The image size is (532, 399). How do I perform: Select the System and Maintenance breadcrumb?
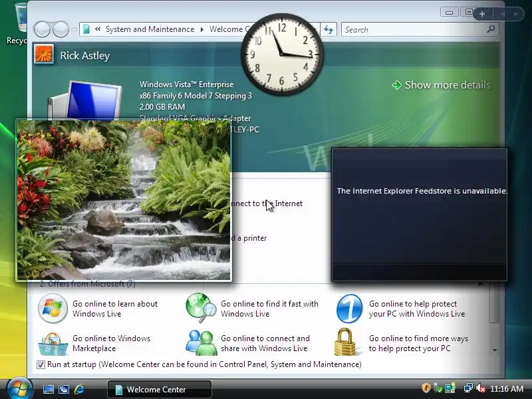click(x=150, y=29)
